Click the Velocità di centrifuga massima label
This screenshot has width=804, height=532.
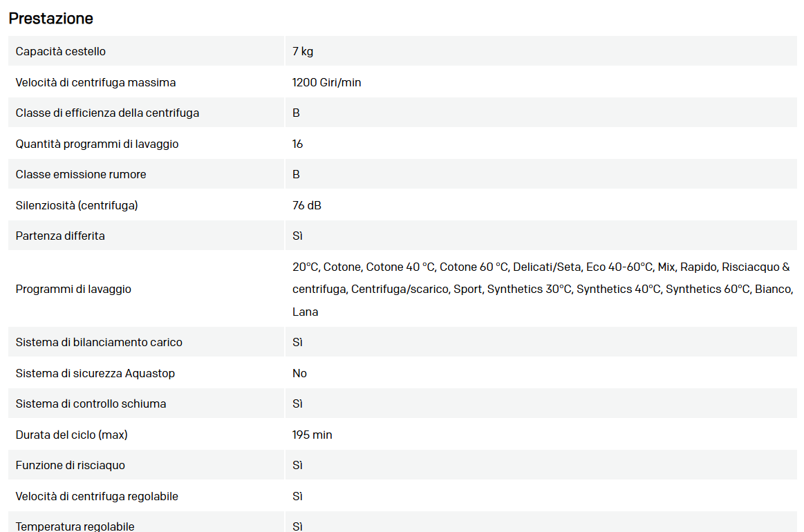click(95, 83)
